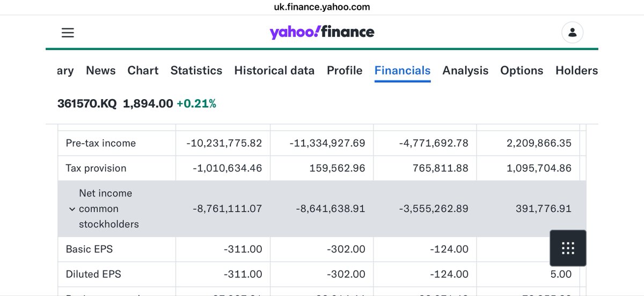Select the Tax provision row label
This screenshot has height=296, width=644.
(x=96, y=168)
